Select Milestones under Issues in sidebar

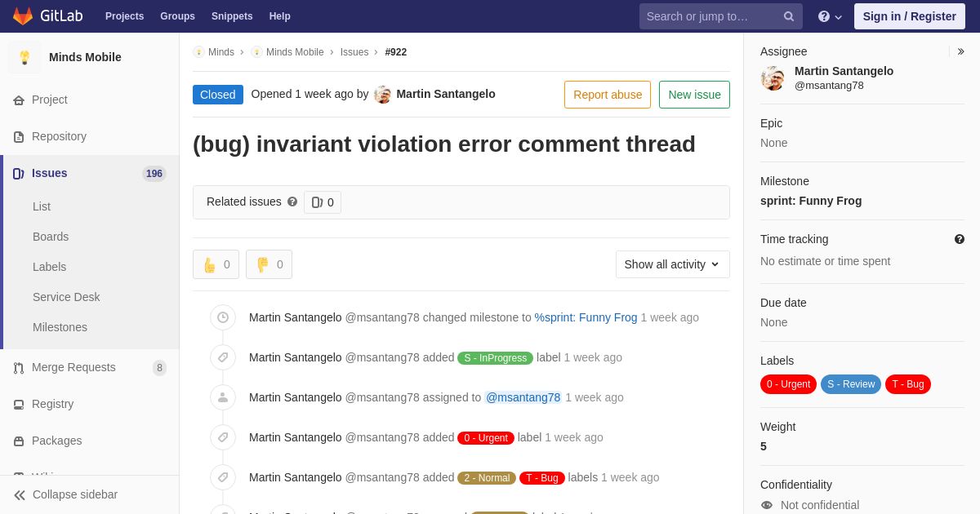point(60,327)
